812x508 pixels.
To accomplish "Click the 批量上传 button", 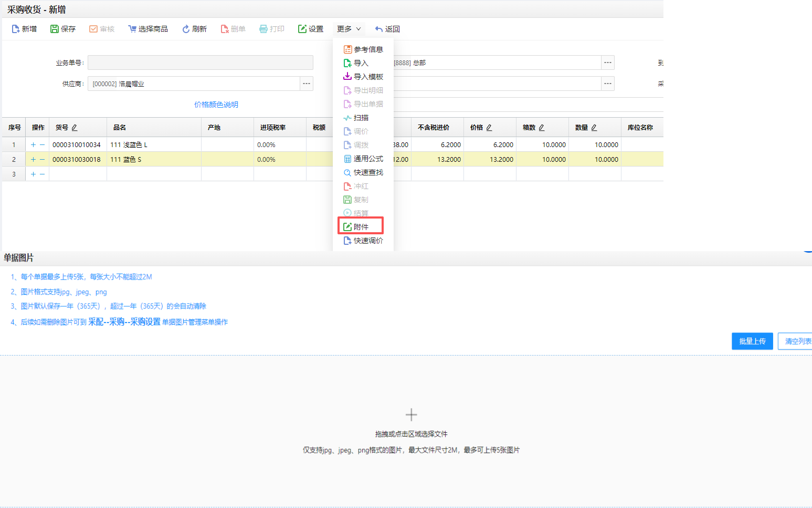I will click(752, 341).
